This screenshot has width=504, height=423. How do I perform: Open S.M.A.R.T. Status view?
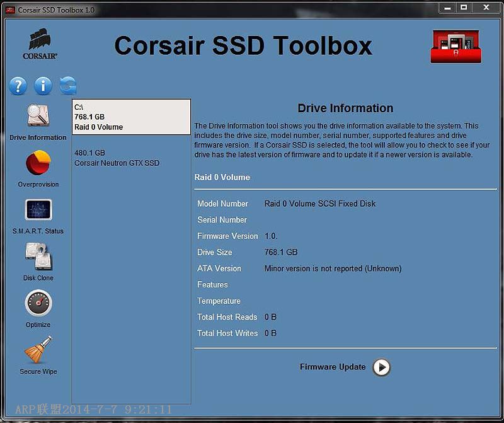click(38, 214)
